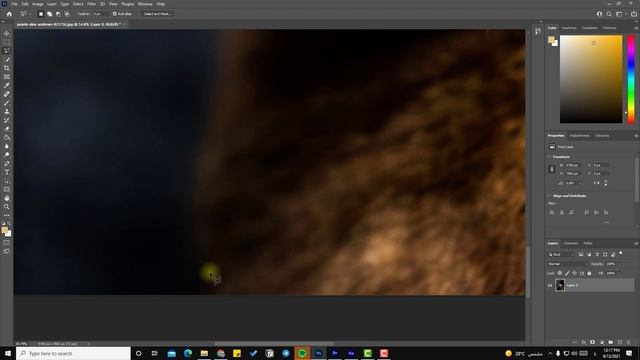640x360 pixels.
Task: Switch to the Adjustments tab
Action: [x=580, y=136]
